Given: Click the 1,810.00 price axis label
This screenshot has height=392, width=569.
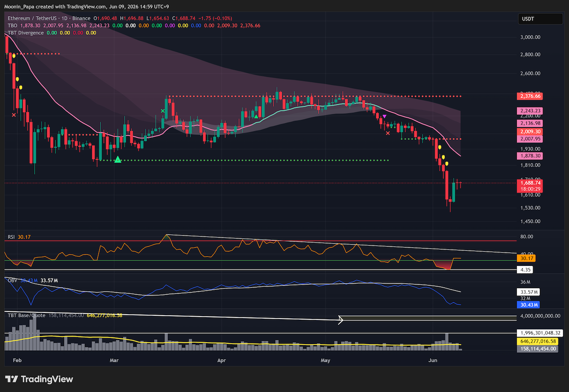Looking at the screenshot, I should point(531,165).
